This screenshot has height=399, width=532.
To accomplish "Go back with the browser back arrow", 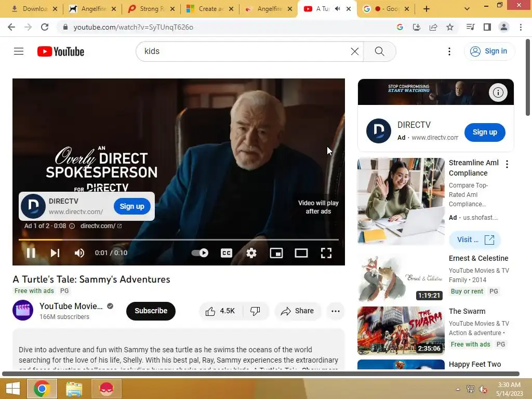I will [x=11, y=27].
